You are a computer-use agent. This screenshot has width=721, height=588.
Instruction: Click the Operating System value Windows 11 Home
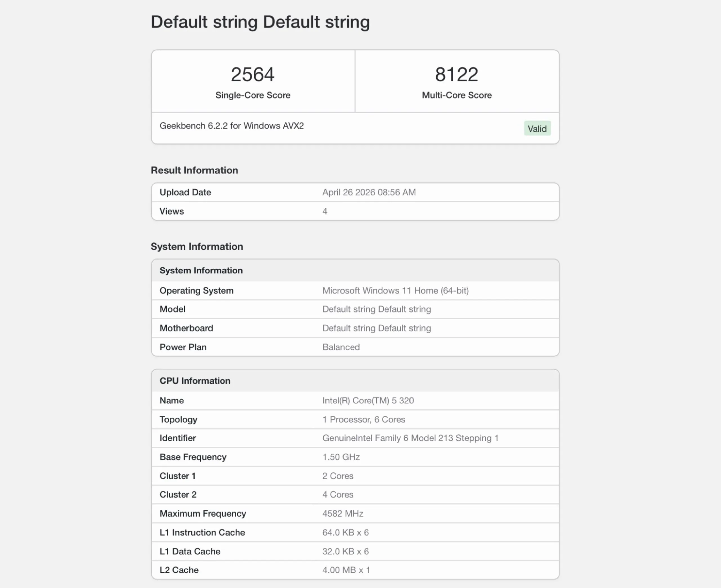pos(395,291)
